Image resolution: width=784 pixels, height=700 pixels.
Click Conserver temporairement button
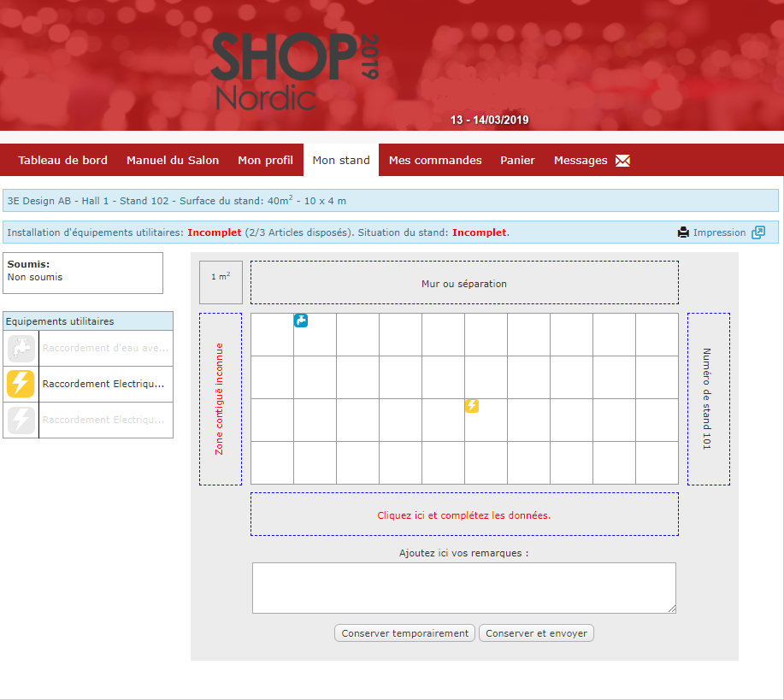click(404, 633)
